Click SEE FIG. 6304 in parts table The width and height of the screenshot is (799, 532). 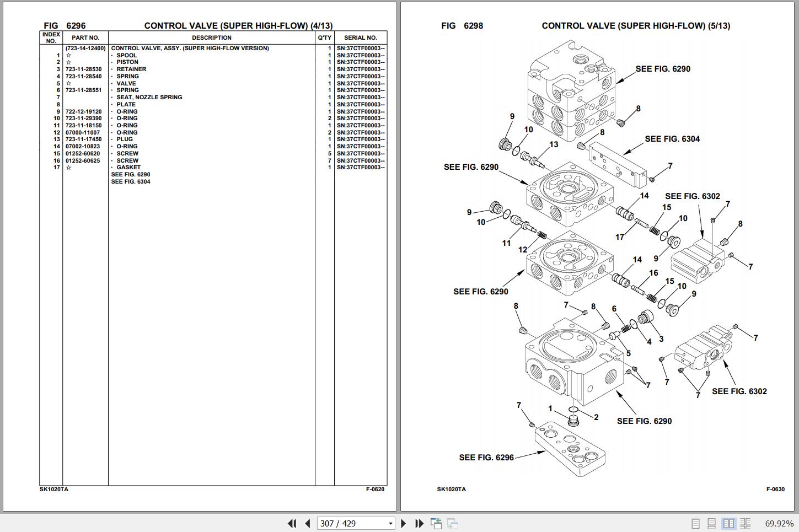(x=131, y=182)
